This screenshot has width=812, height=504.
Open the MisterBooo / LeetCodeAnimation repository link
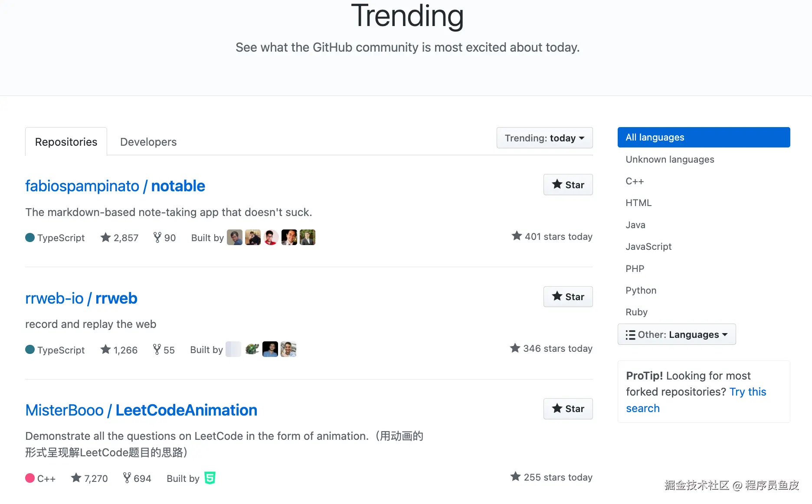[141, 410]
